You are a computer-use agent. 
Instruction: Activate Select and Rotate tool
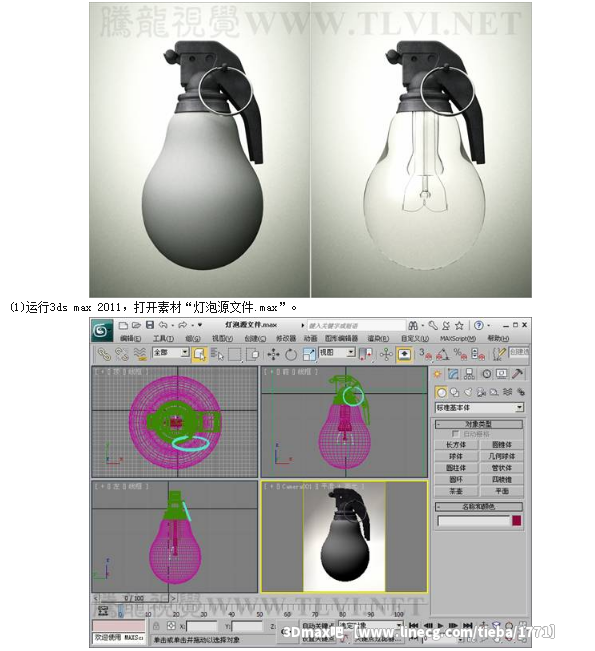(x=291, y=354)
